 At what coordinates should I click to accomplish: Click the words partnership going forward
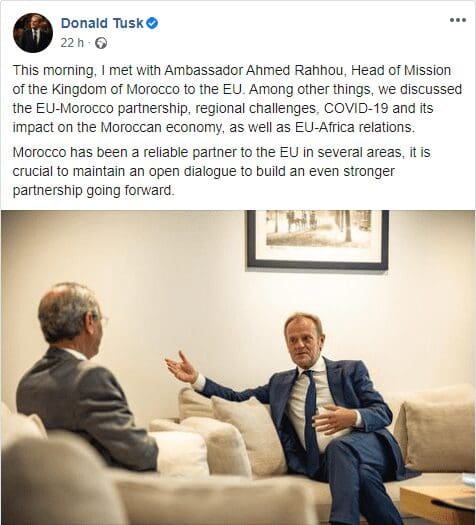tap(93, 191)
